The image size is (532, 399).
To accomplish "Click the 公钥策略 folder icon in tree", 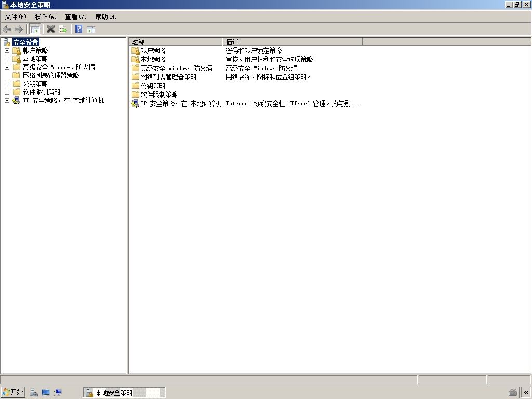I will coord(17,84).
